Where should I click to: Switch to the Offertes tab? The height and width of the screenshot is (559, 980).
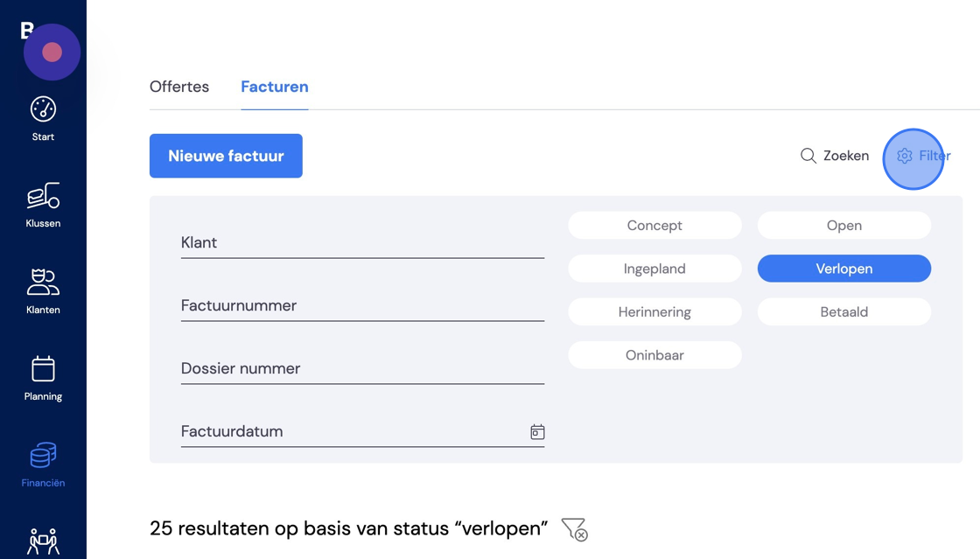click(179, 87)
